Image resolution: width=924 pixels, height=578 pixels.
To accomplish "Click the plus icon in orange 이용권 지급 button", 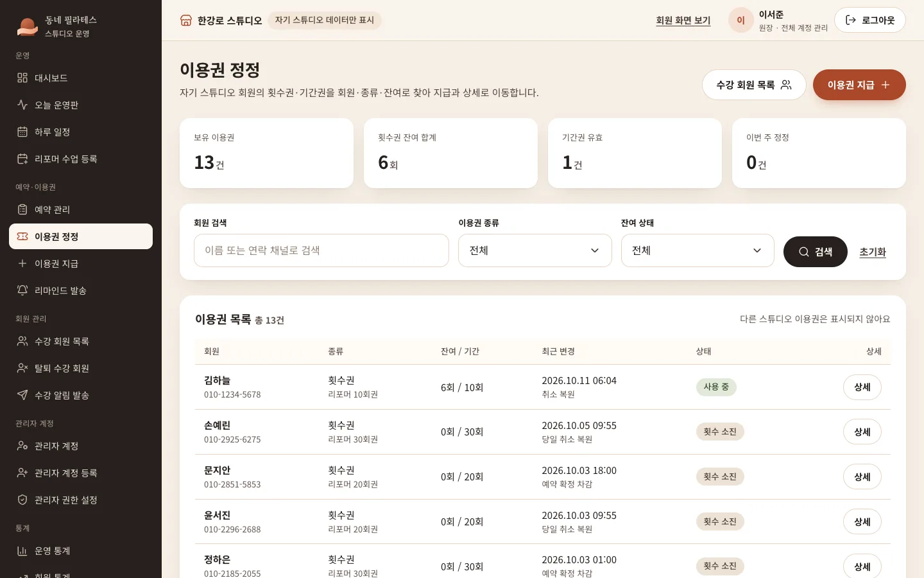I will pos(886,85).
